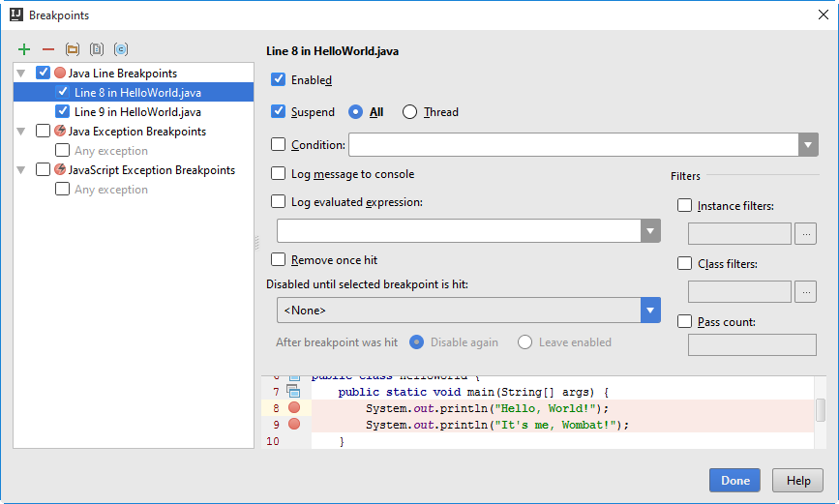Enable Remove once hit checkbox
The image size is (839, 504).
[x=279, y=259]
